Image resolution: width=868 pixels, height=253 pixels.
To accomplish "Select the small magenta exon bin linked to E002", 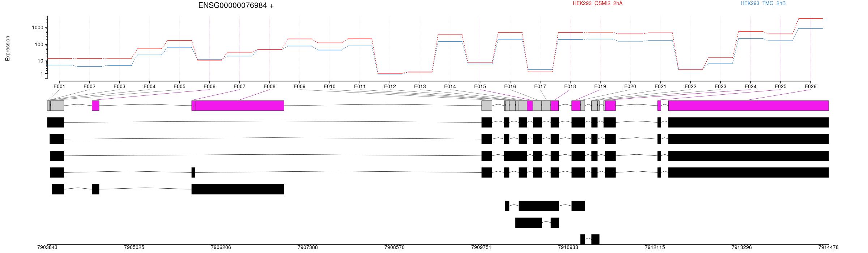I will (95, 106).
